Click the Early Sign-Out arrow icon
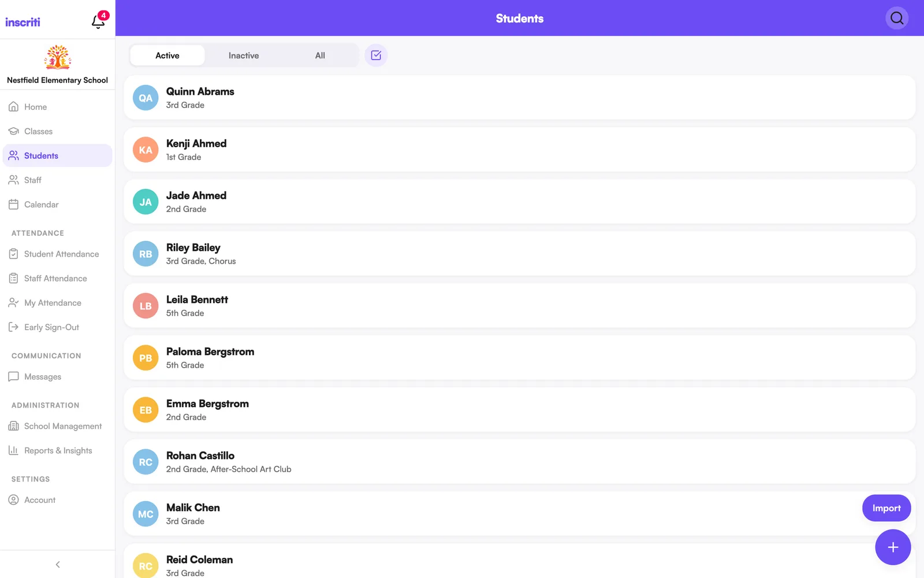Screen dimensions: 924x578 pos(14,327)
